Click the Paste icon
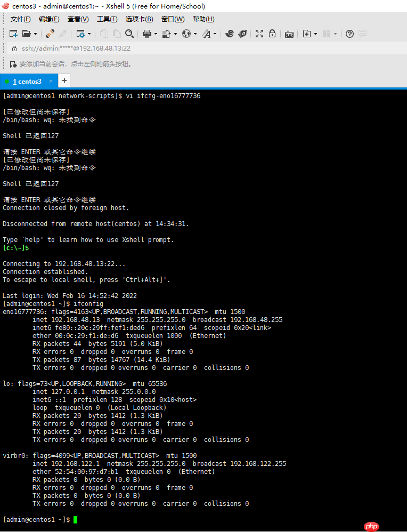 (x=117, y=34)
